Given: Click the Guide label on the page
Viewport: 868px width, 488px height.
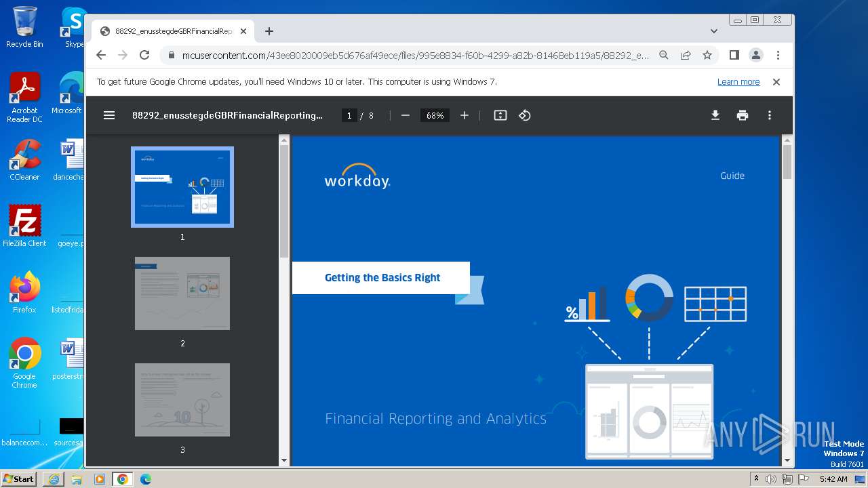Looking at the screenshot, I should [732, 176].
